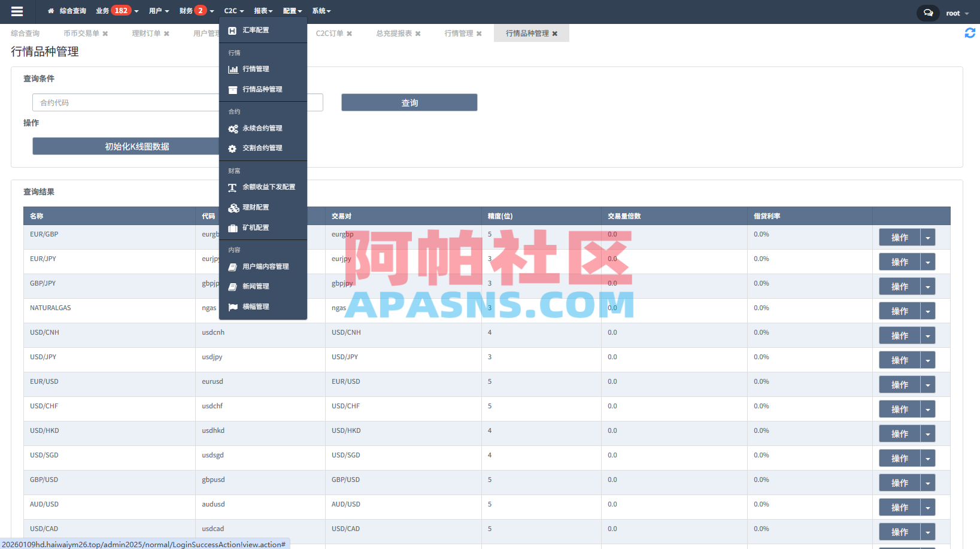This screenshot has width=980, height=549.
Task: Click the 操作 button for USD/HKD row
Action: pyautogui.click(x=899, y=434)
